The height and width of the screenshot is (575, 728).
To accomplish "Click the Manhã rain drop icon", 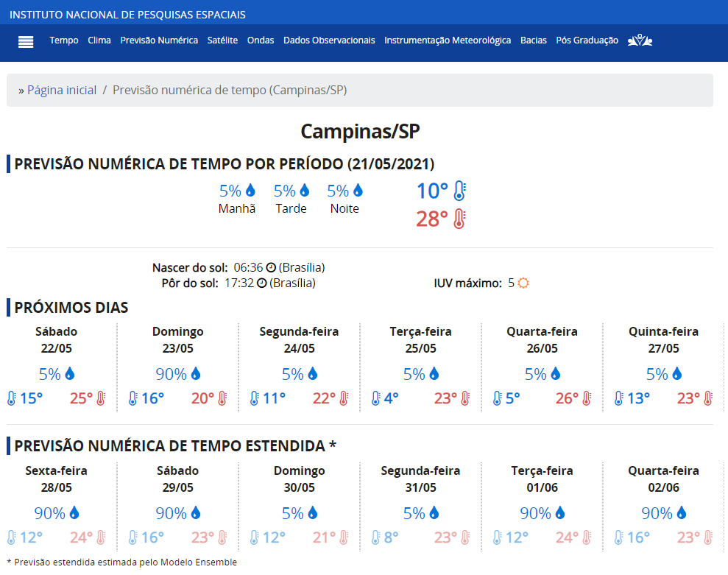I will [x=250, y=190].
